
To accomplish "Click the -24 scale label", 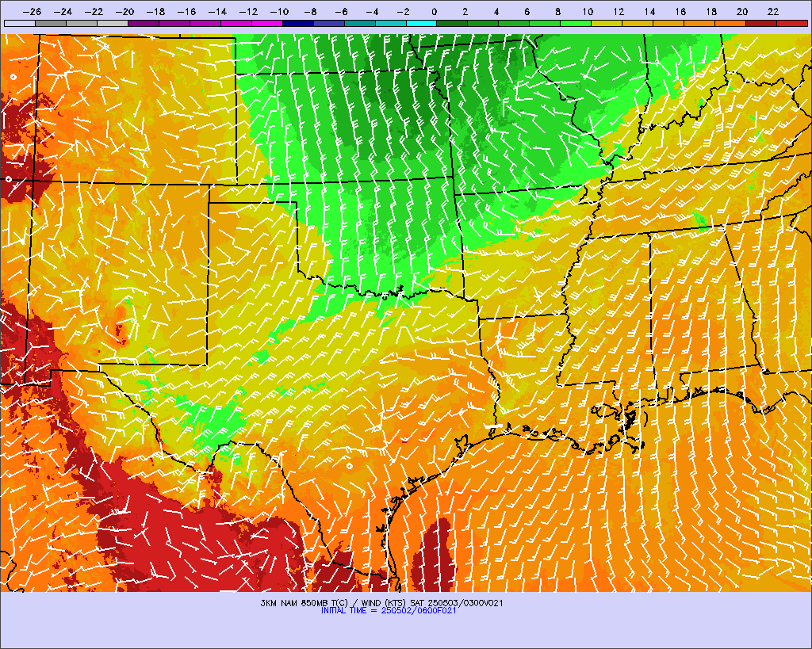I will (62, 11).
